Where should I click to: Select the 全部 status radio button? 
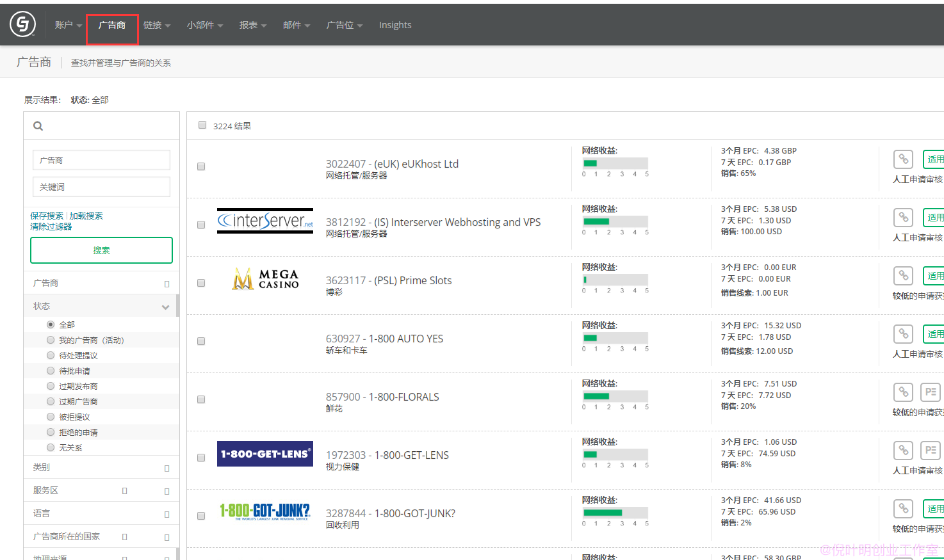pos(51,324)
